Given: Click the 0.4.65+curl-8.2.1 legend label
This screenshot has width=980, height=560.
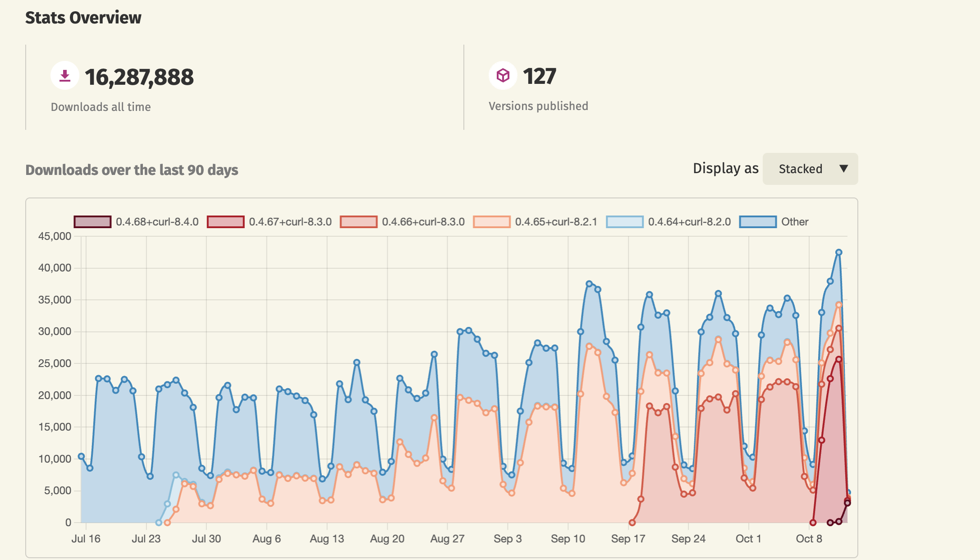Looking at the screenshot, I should pos(556,222).
